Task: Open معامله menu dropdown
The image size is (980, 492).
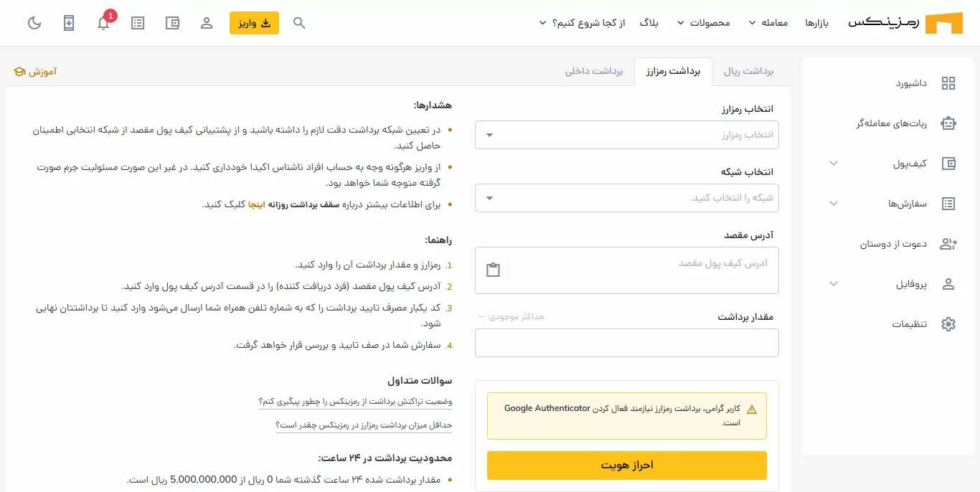Action: tap(768, 23)
